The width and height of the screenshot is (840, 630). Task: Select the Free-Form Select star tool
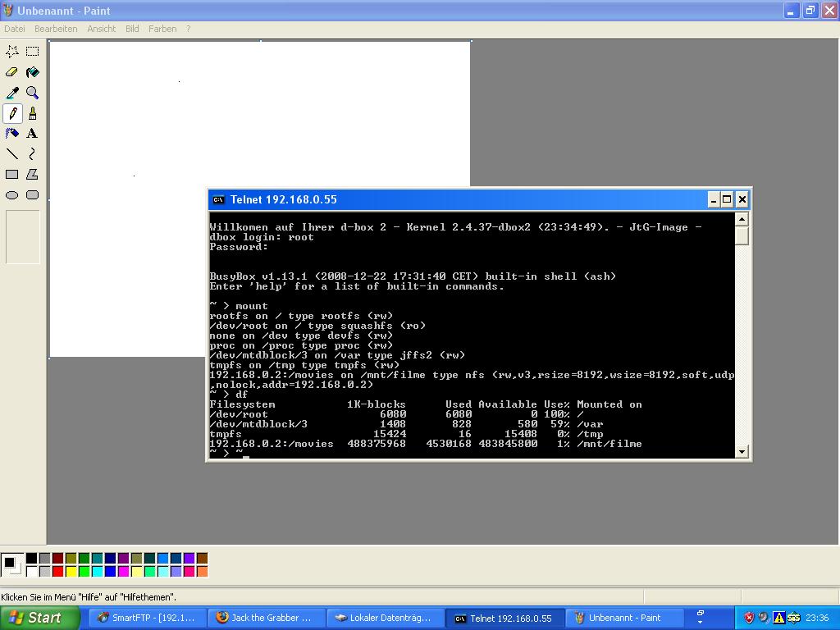coord(12,52)
